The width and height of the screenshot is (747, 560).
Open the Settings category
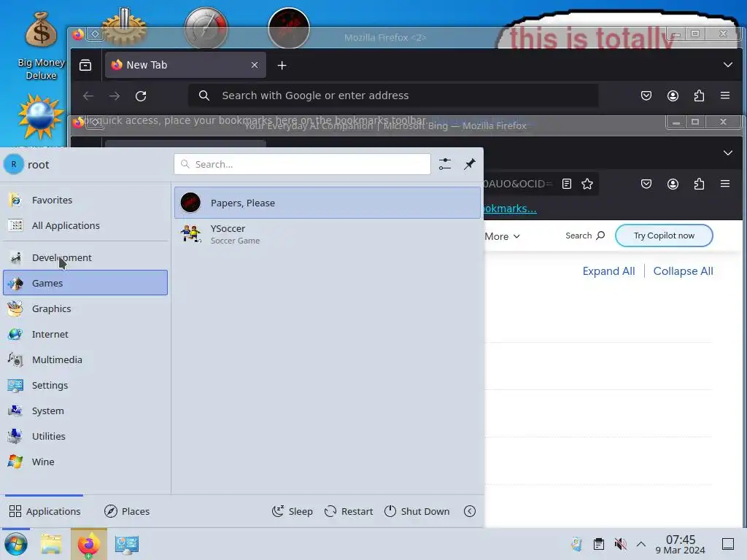(x=85, y=385)
